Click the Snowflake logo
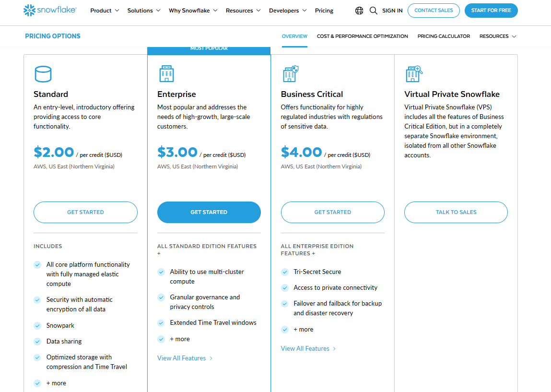 point(49,10)
